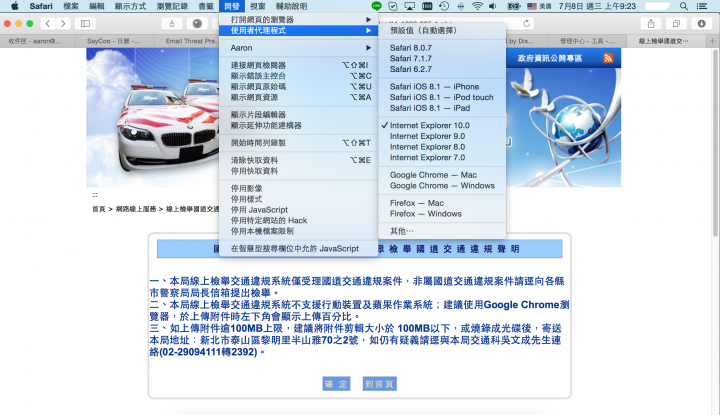Expand the Aaron submenu
Viewport: 720px width, 415px height.
(x=298, y=48)
